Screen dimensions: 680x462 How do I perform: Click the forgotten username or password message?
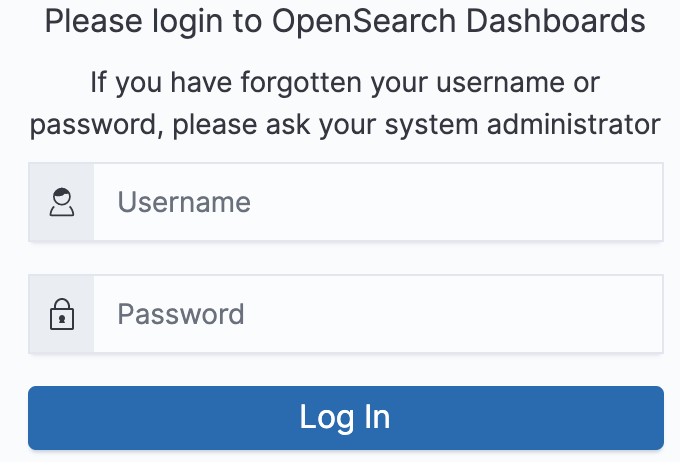[345, 103]
